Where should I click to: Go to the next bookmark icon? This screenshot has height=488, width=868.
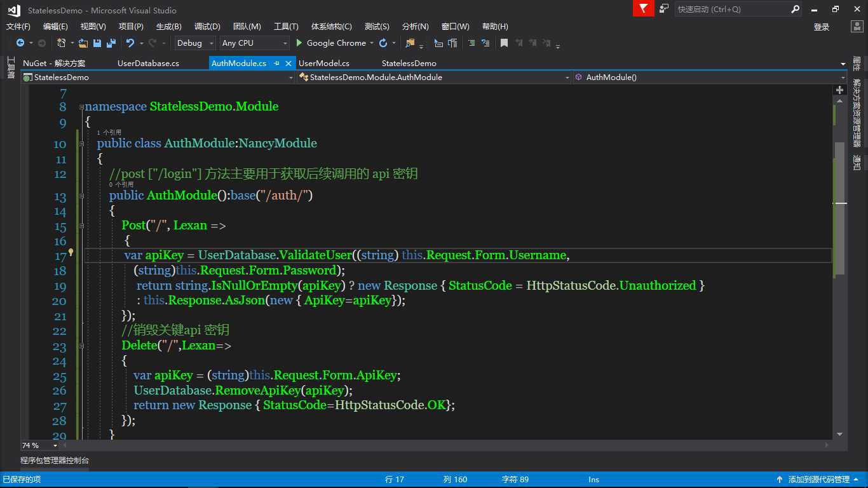tap(532, 43)
